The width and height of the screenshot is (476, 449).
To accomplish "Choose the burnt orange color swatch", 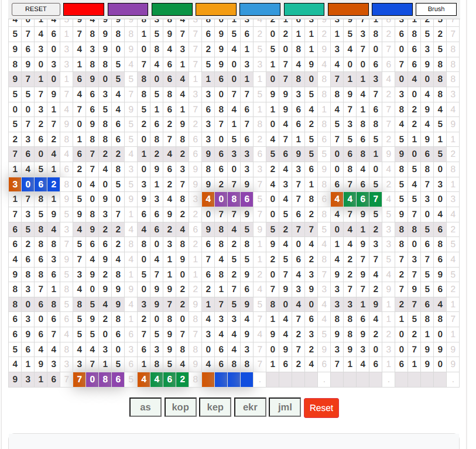I will [348, 9].
